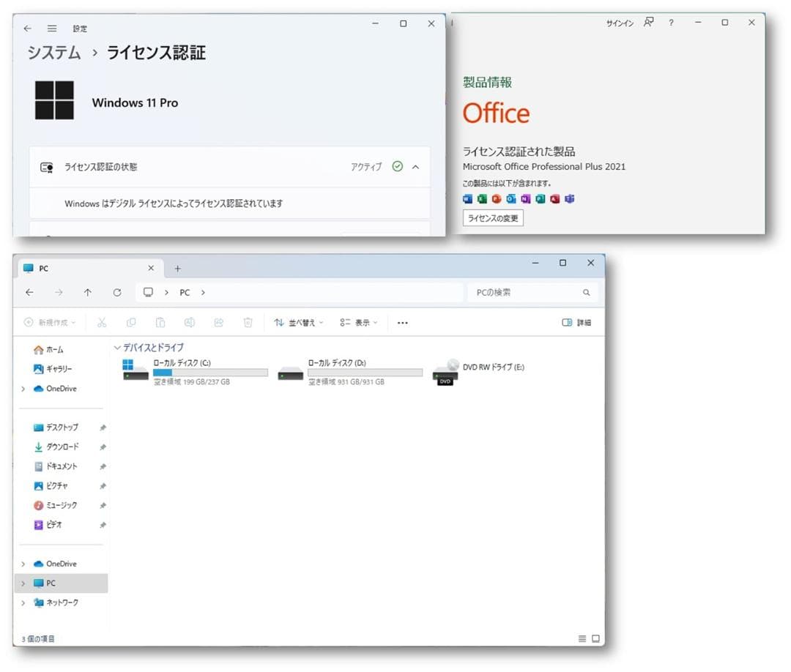Click the サインイン link
This screenshot has width=791, height=672.
[x=620, y=23]
